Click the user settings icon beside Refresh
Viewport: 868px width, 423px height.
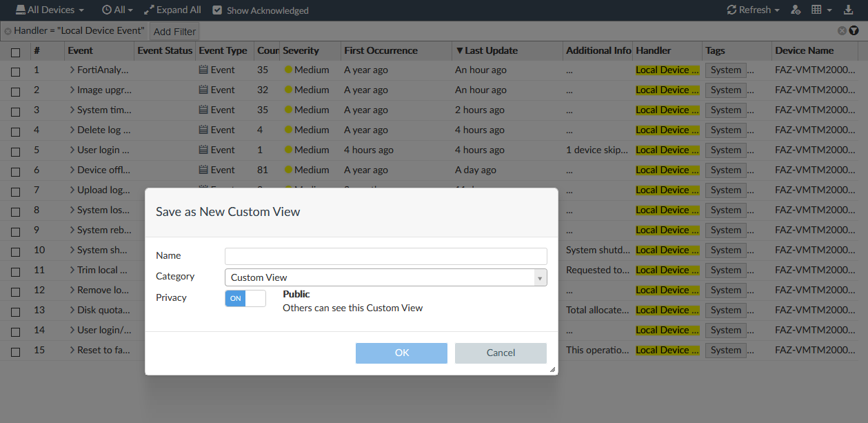(x=795, y=10)
